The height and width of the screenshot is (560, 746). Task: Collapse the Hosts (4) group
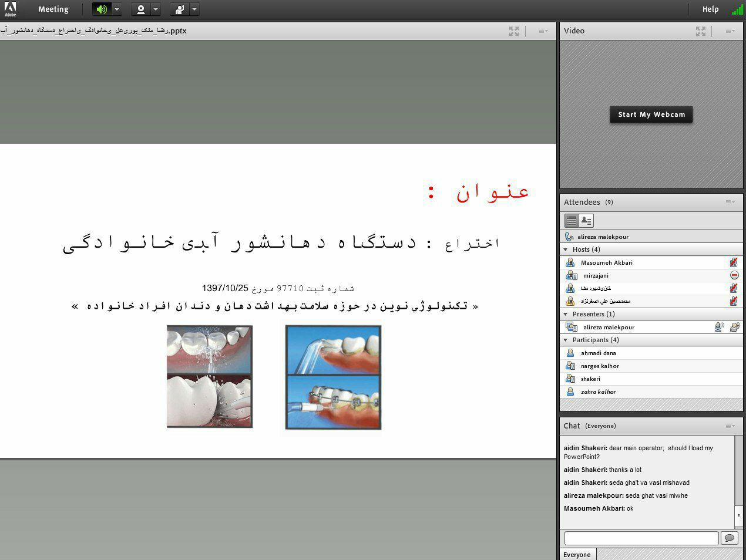pyautogui.click(x=566, y=249)
